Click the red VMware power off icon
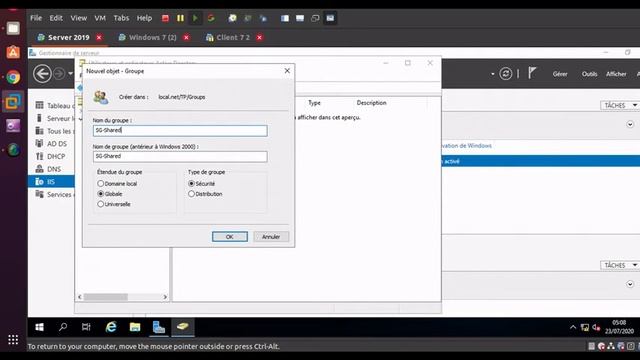The image size is (640, 360). 165,18
